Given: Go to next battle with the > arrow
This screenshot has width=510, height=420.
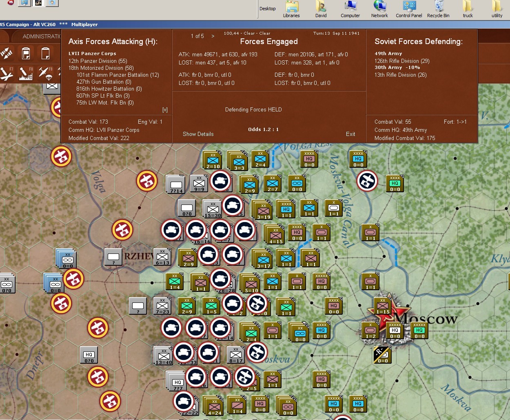Looking at the screenshot, I should [x=213, y=36].
